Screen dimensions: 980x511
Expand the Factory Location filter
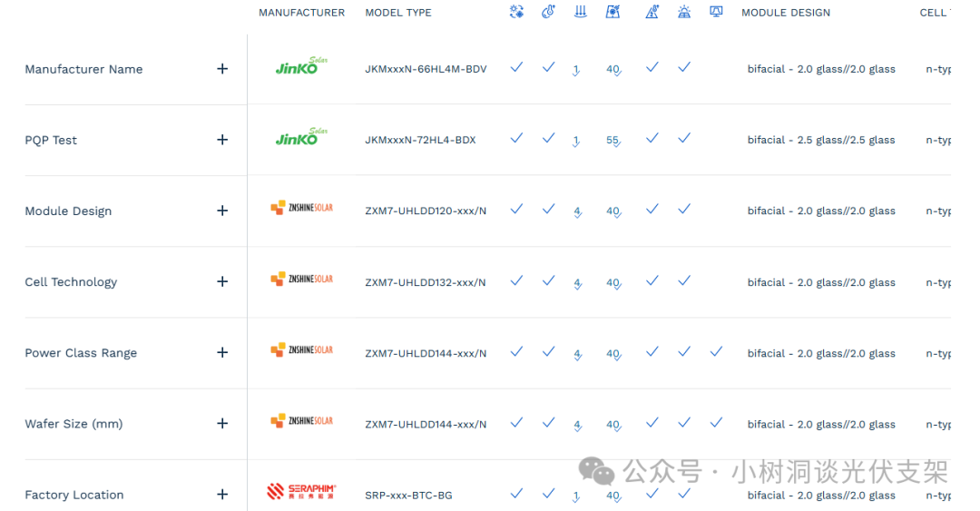click(222, 495)
